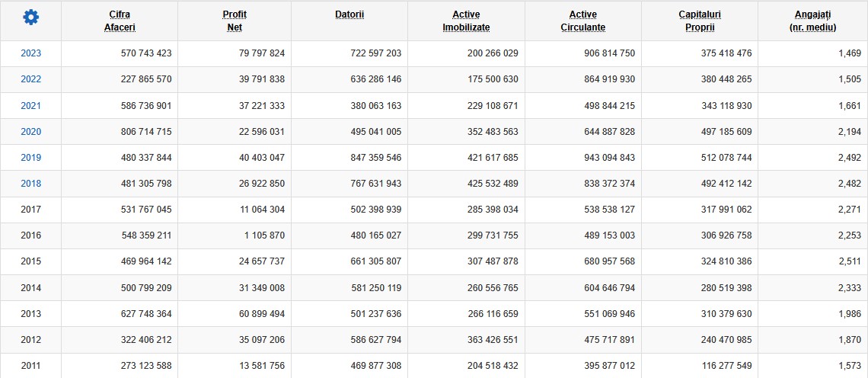
Task: Click the gear settings icon
Action: pyautogui.click(x=30, y=18)
